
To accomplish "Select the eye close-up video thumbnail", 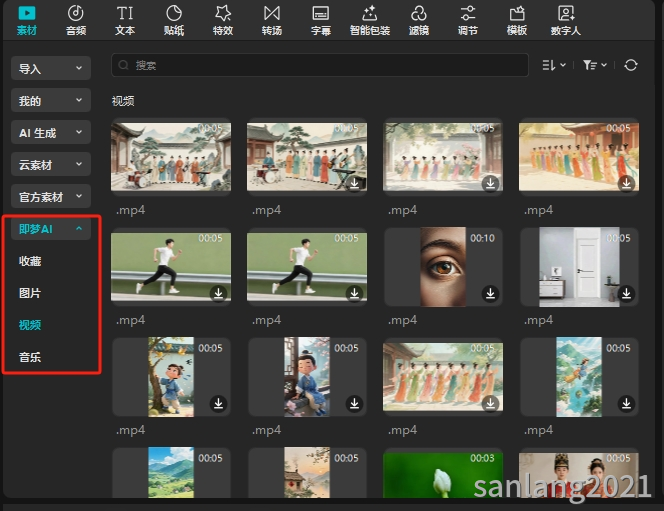I will click(443, 267).
